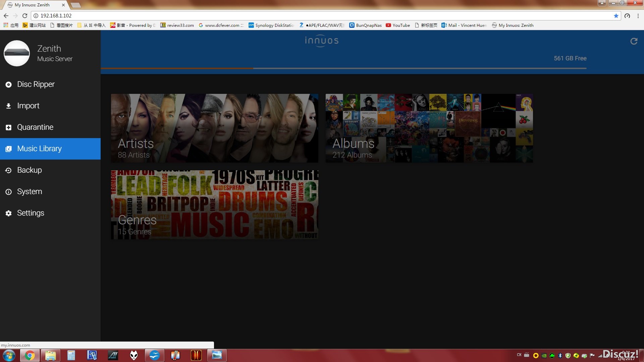Click the Windows Start orb
Viewport: 644px width, 362px height.
[x=9, y=355]
